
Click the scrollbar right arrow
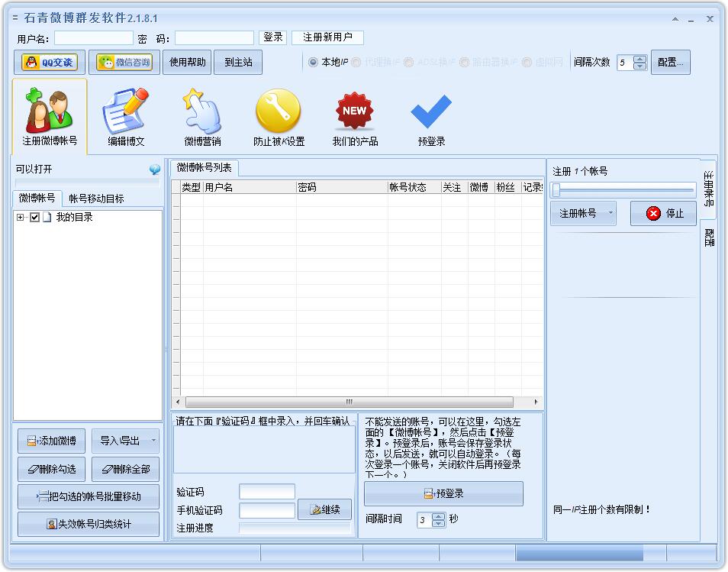(x=536, y=402)
